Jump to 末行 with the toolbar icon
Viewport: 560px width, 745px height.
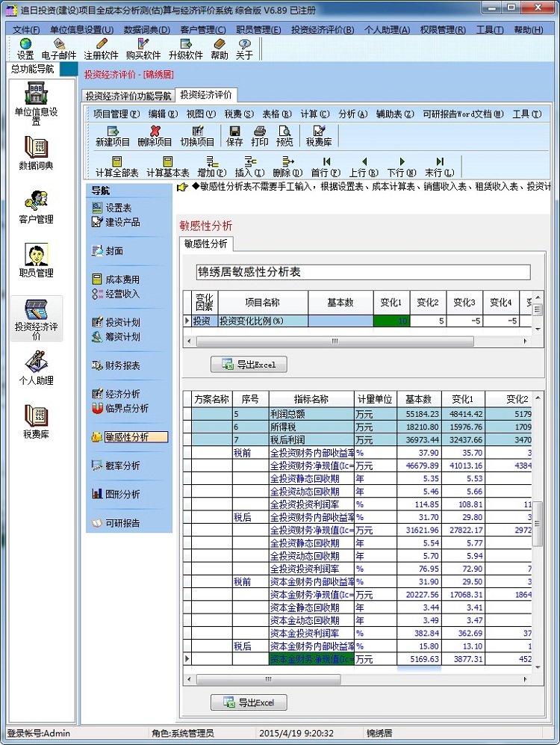click(440, 167)
